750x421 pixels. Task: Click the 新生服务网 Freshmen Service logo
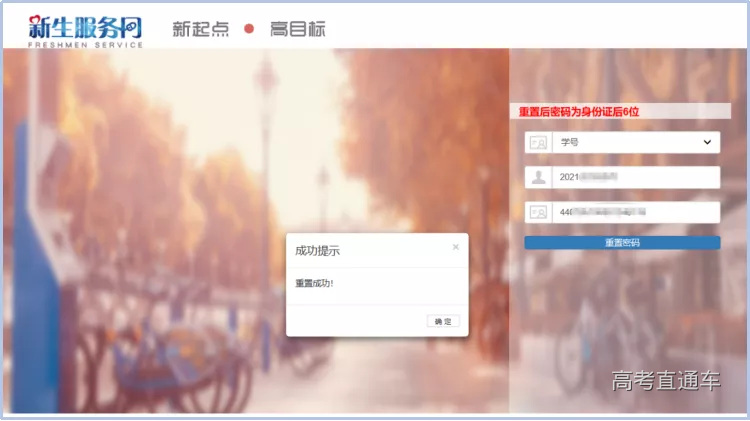click(x=85, y=31)
